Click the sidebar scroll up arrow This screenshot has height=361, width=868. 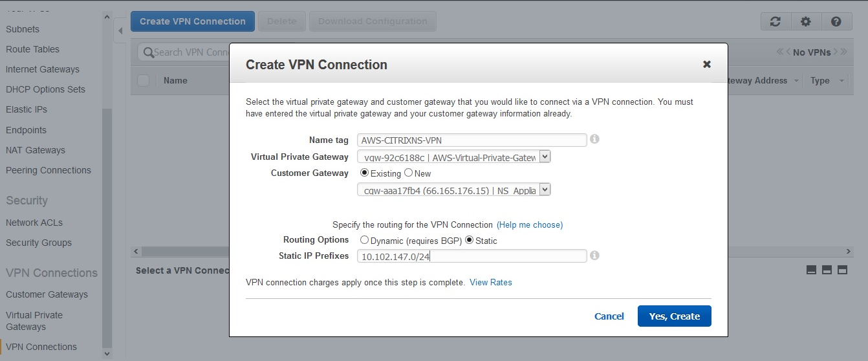pos(107,17)
